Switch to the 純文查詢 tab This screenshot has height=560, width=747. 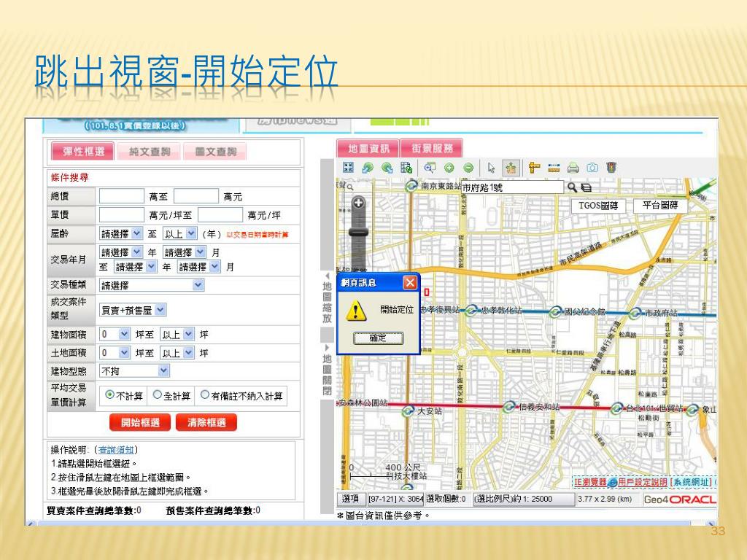tap(150, 152)
